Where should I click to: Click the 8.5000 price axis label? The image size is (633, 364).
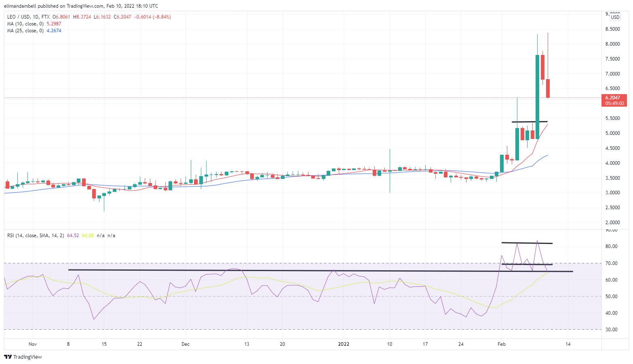(x=613, y=29)
